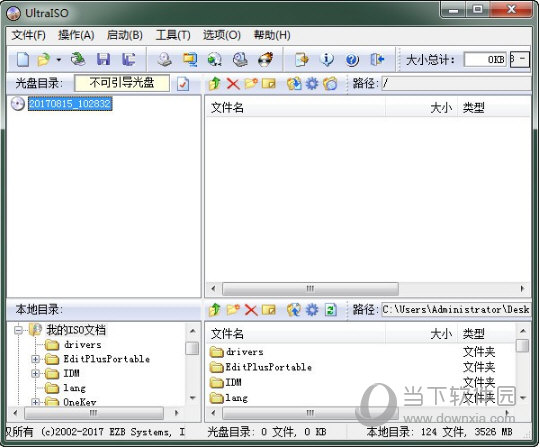Click the red X delete icon in the local toolbar
Viewport: 540px width, 448px height.
pyautogui.click(x=251, y=310)
